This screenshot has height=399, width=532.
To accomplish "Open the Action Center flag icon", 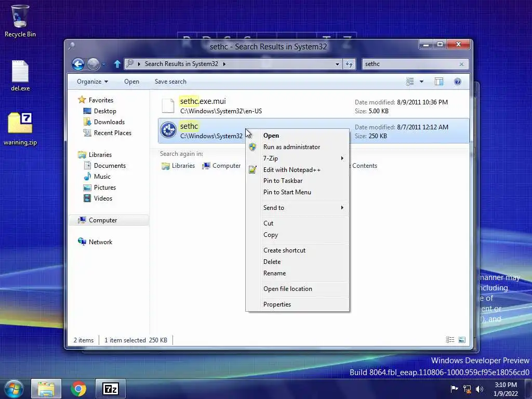I will point(454,389).
